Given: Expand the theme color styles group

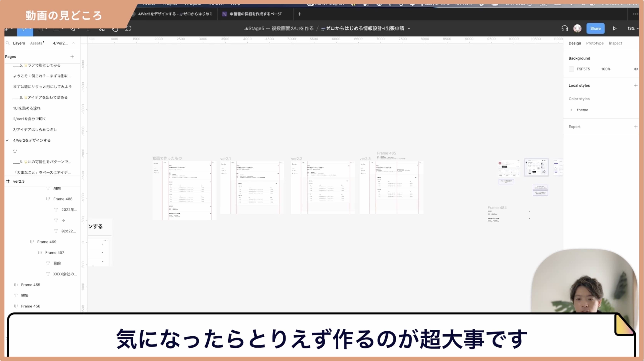Looking at the screenshot, I should click(x=572, y=110).
